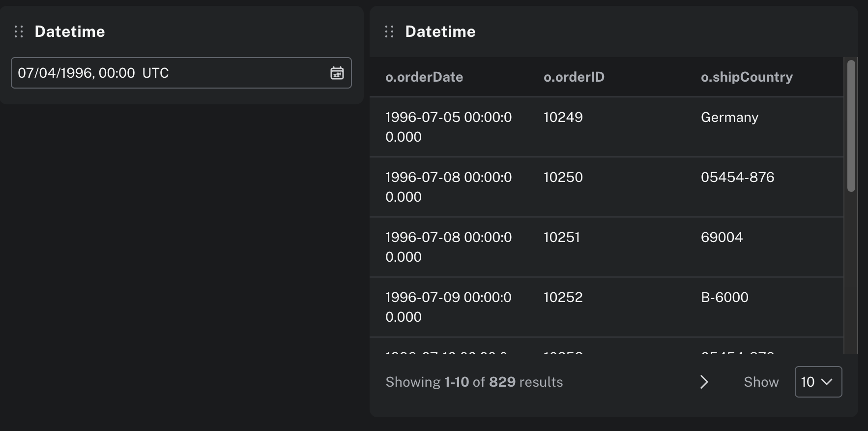The image size is (868, 431).
Task: Click the o.shipCountry column header
Action: 746,77
